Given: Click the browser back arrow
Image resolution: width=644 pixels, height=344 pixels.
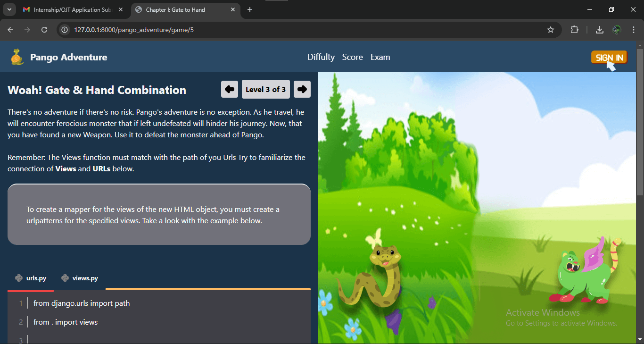Looking at the screenshot, I should [x=11, y=30].
